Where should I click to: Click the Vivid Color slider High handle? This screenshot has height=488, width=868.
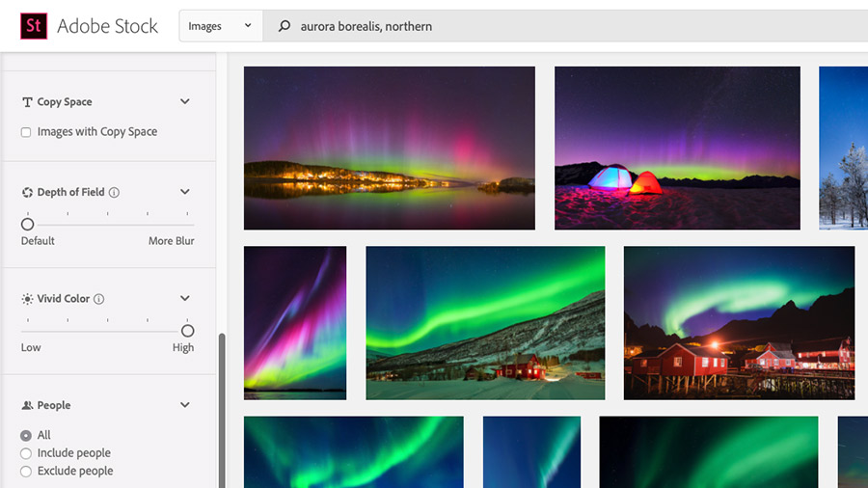188,331
